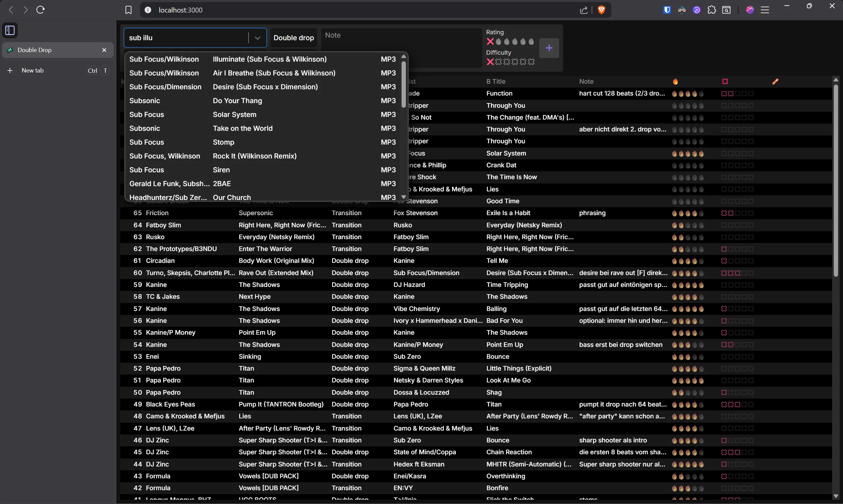Open the tab search icon

pos(726,10)
